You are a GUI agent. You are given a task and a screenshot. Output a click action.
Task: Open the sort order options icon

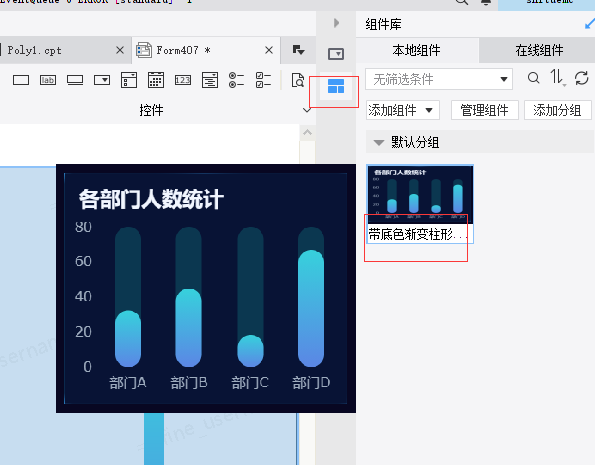pos(558,78)
